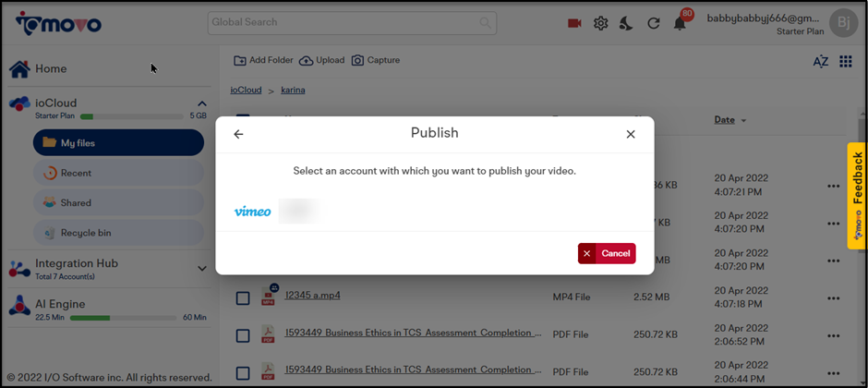
Task: Click Add Folder
Action: click(x=263, y=60)
